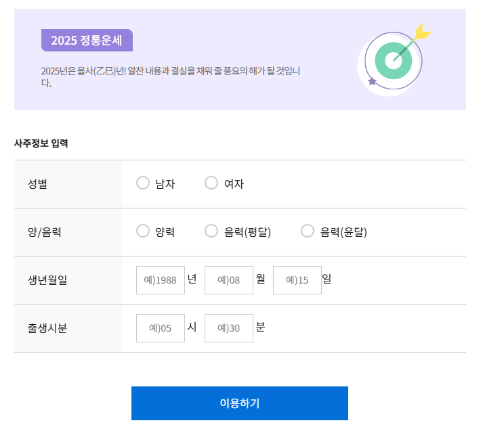
Task: Focus the birth month field 예)08
Action: pyautogui.click(x=229, y=280)
